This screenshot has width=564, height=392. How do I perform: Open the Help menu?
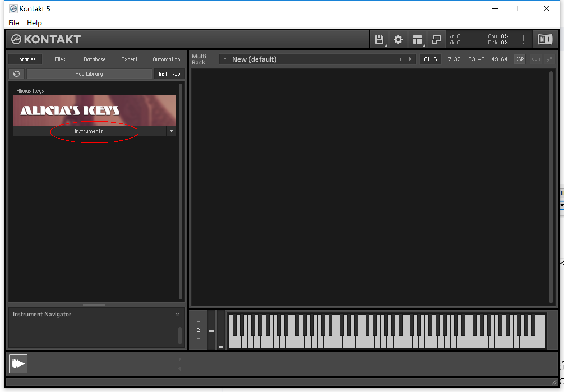34,23
